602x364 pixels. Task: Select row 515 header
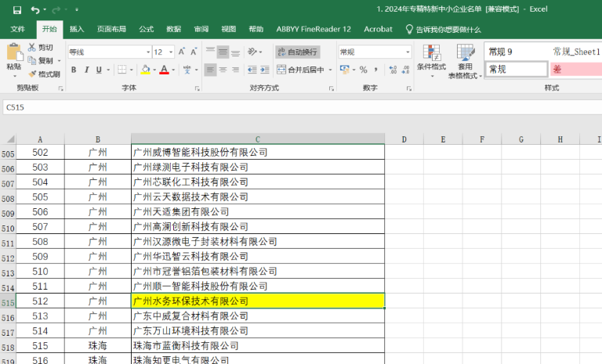point(8,301)
